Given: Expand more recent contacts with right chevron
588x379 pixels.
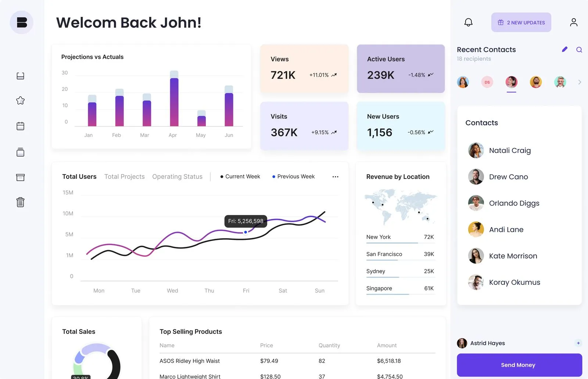Looking at the screenshot, I should [580, 82].
